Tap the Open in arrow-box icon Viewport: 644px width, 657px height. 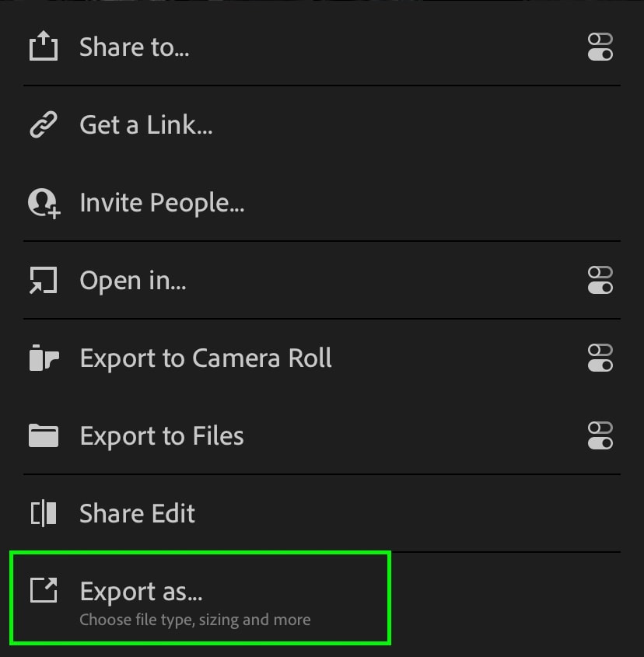(x=44, y=281)
